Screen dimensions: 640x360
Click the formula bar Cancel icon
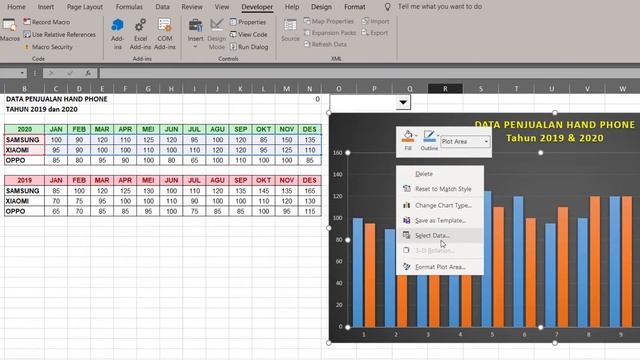pyautogui.click(x=51, y=73)
